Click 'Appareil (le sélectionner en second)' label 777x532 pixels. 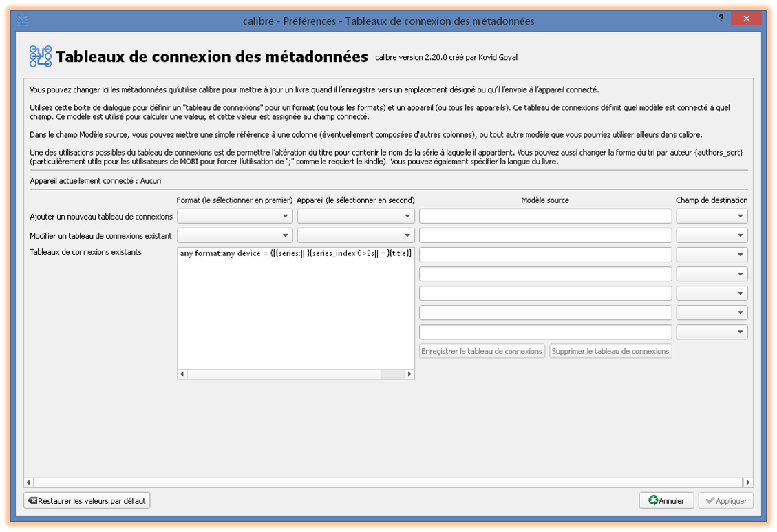coord(355,200)
